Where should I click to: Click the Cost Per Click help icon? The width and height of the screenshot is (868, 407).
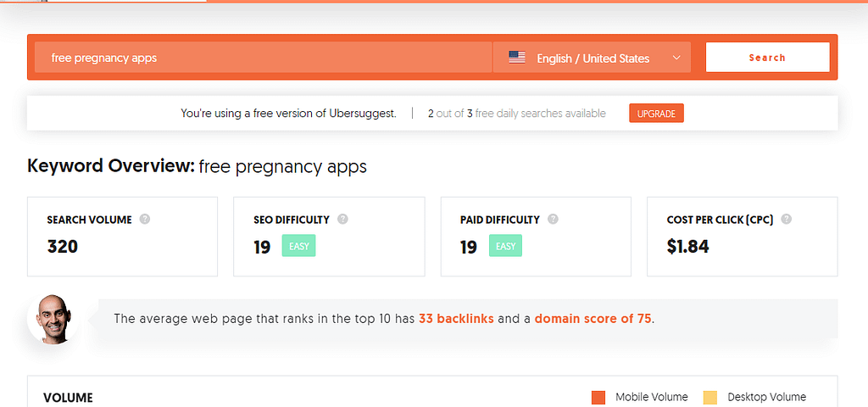pos(786,220)
